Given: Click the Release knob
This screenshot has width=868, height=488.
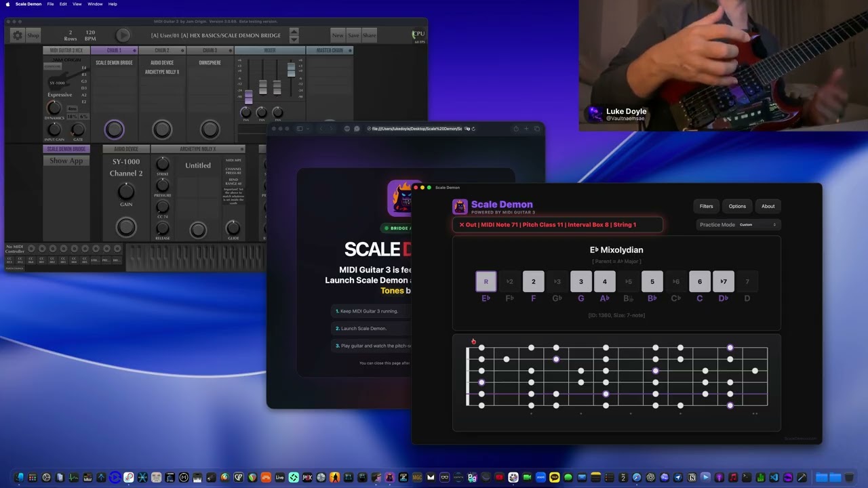Looking at the screenshot, I should coord(162,228).
